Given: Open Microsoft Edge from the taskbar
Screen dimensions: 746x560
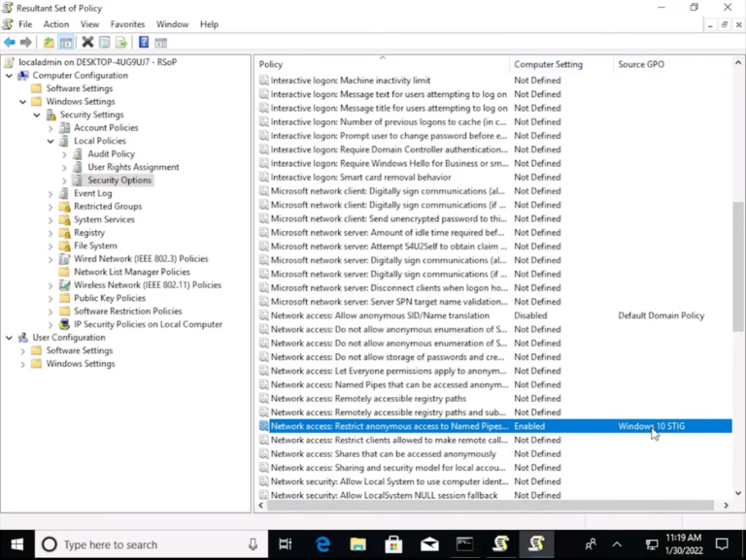Looking at the screenshot, I should (322, 544).
